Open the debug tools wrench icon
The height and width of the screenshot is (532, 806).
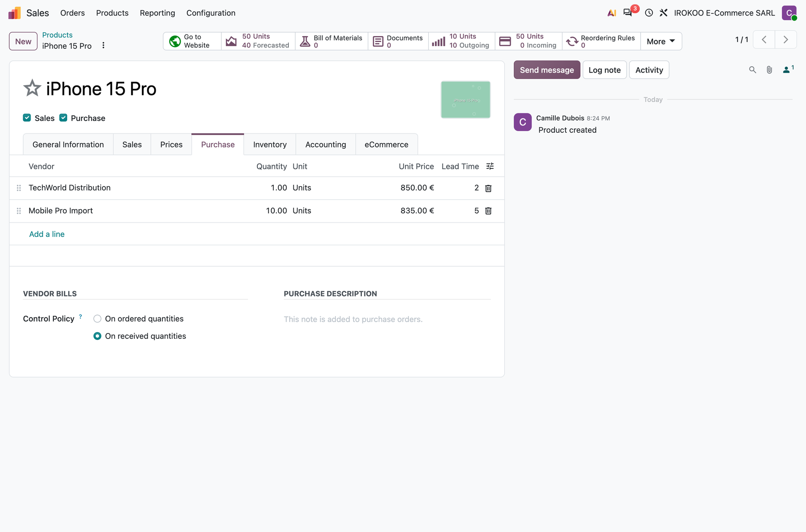click(x=664, y=13)
